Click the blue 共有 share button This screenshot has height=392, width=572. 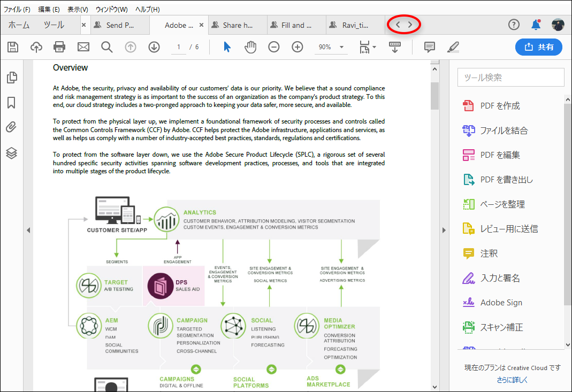click(x=538, y=47)
